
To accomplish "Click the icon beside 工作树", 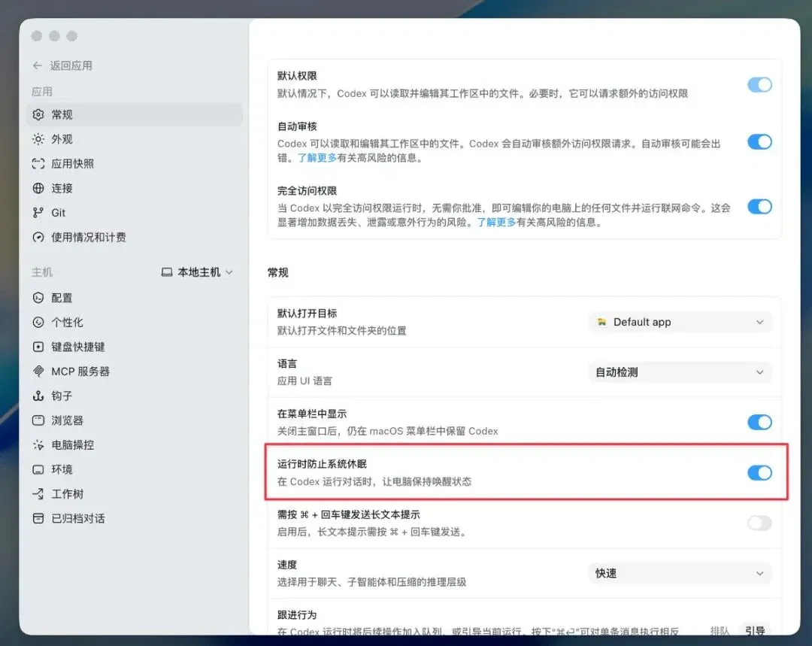I will click(x=38, y=493).
